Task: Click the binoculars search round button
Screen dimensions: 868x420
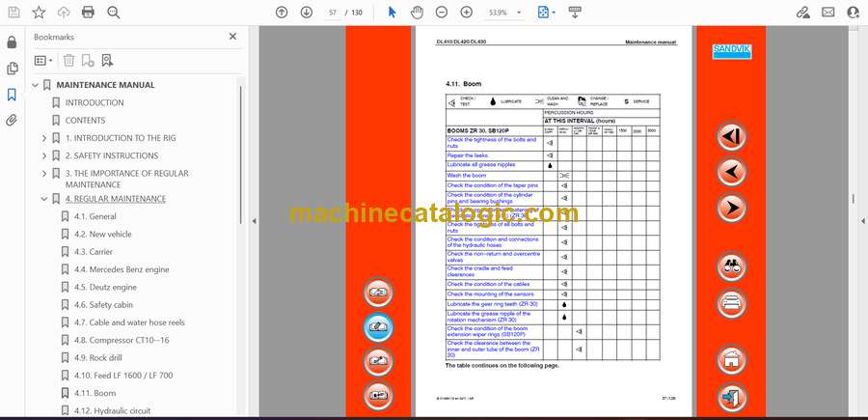Action: pyautogui.click(x=731, y=266)
